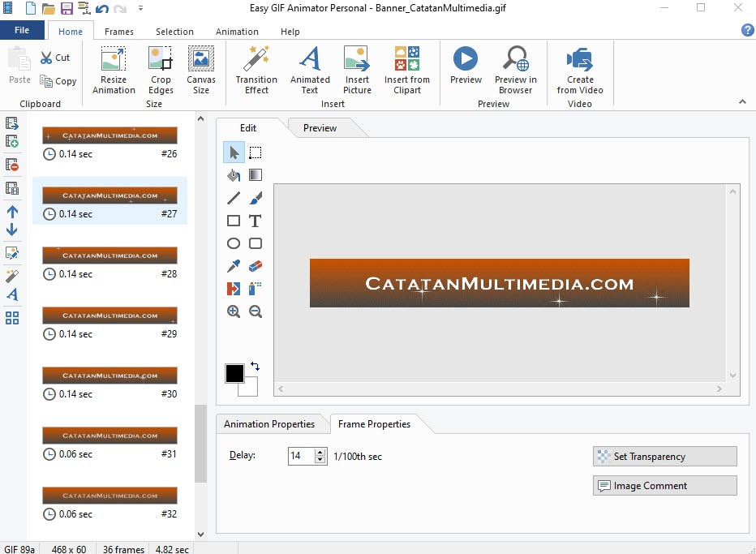Choose the eraser tool
756x554 pixels.
point(256,266)
